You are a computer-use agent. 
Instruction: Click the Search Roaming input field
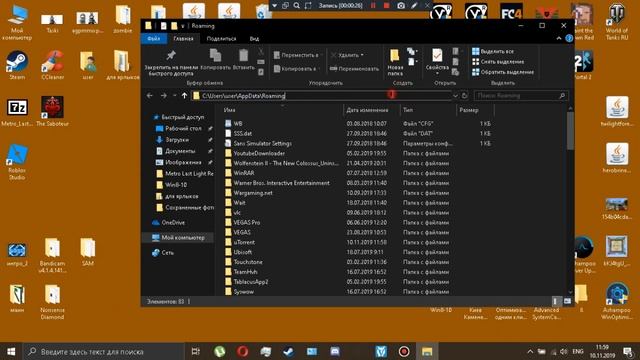click(x=520, y=96)
